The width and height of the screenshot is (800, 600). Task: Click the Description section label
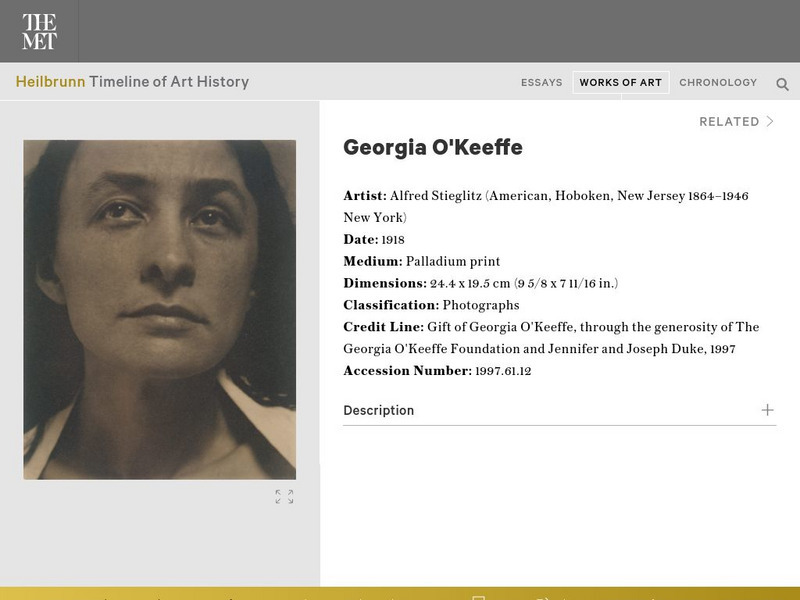[x=378, y=410]
